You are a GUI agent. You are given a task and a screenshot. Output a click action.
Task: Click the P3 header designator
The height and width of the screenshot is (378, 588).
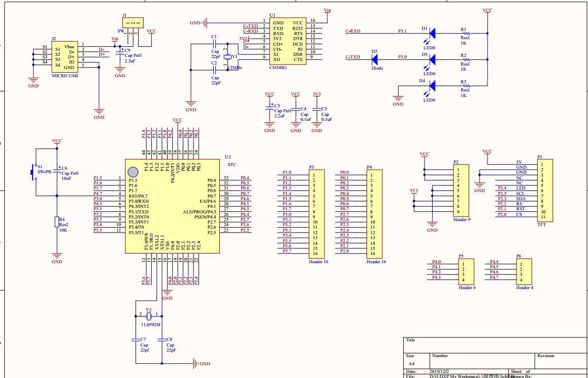tap(311, 167)
